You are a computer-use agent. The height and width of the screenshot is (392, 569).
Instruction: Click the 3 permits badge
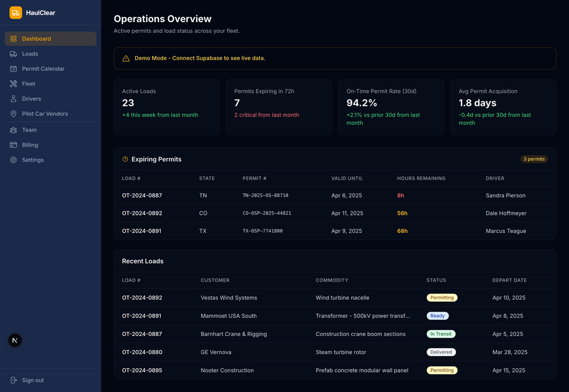point(534,159)
